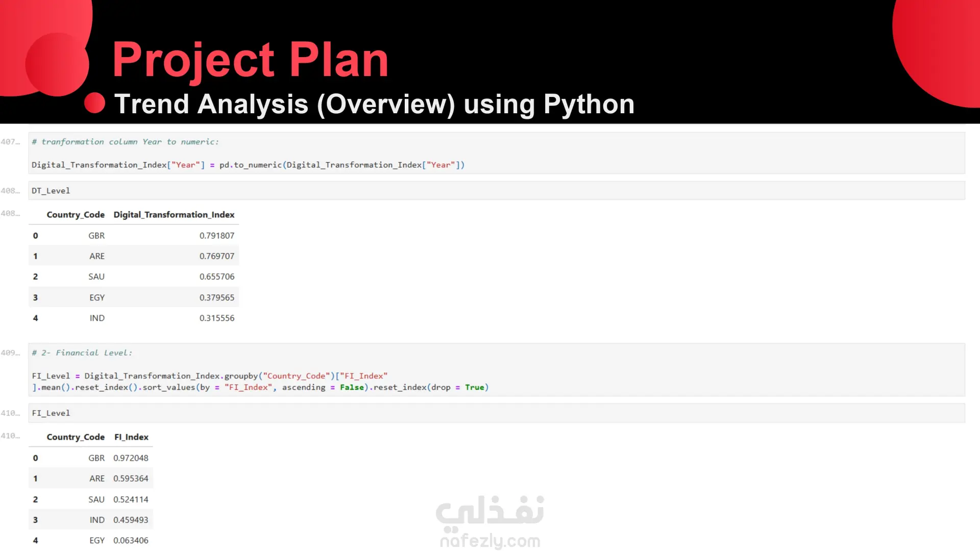Click the 407 cell execution number
This screenshot has width=980, height=551.
pyautogui.click(x=10, y=142)
